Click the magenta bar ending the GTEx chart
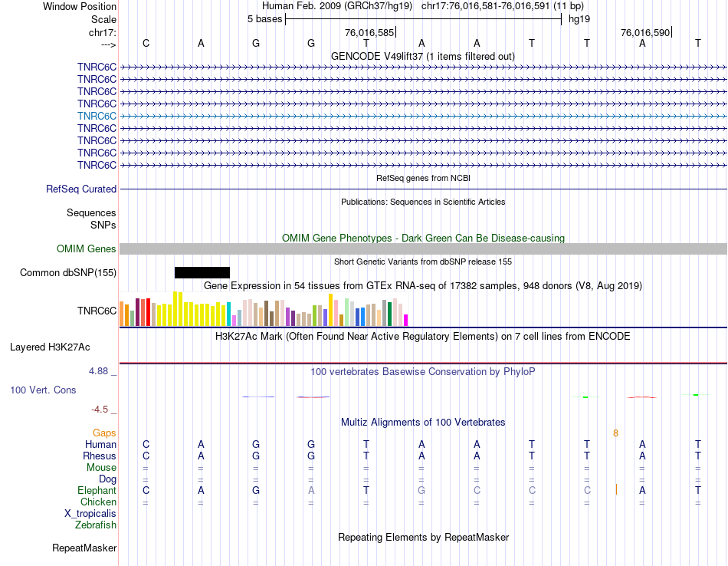Image resolution: width=728 pixels, height=566 pixels. (406, 320)
